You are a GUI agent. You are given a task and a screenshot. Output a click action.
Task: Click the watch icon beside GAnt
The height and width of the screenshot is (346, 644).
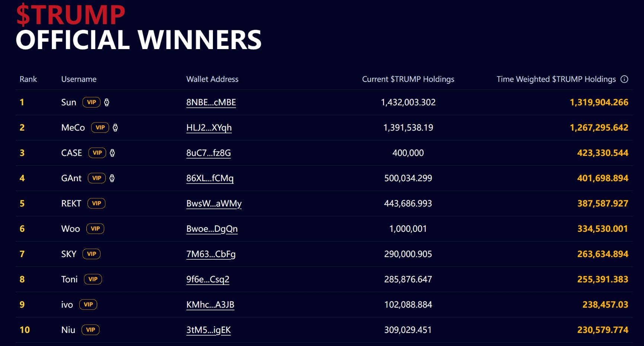112,178
